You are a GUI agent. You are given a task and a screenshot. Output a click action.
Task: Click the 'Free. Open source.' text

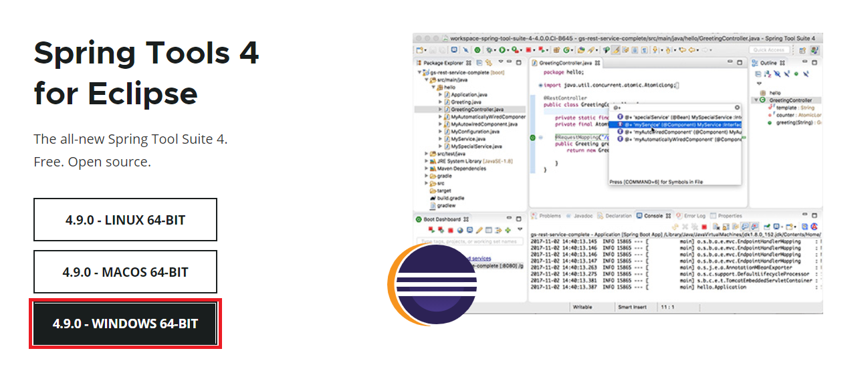pyautogui.click(x=92, y=162)
